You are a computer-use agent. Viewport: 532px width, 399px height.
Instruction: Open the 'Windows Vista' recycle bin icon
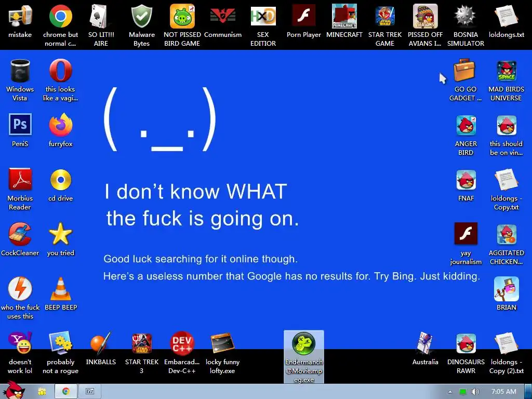click(20, 80)
